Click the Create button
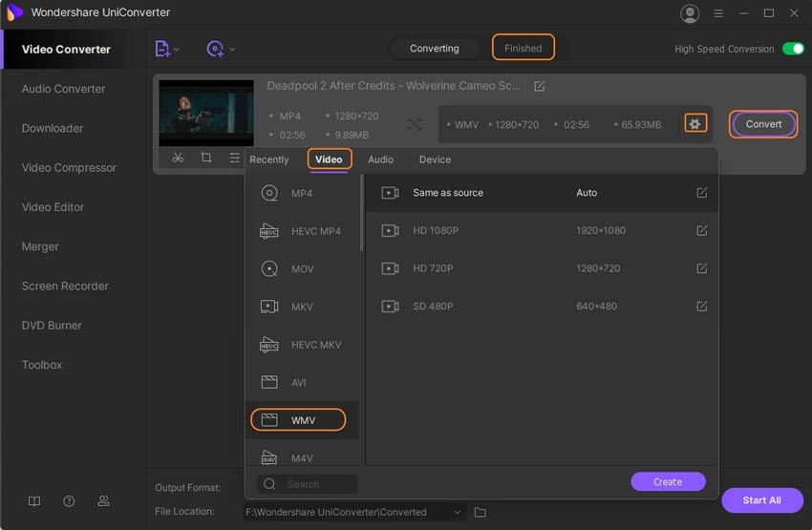 [668, 482]
